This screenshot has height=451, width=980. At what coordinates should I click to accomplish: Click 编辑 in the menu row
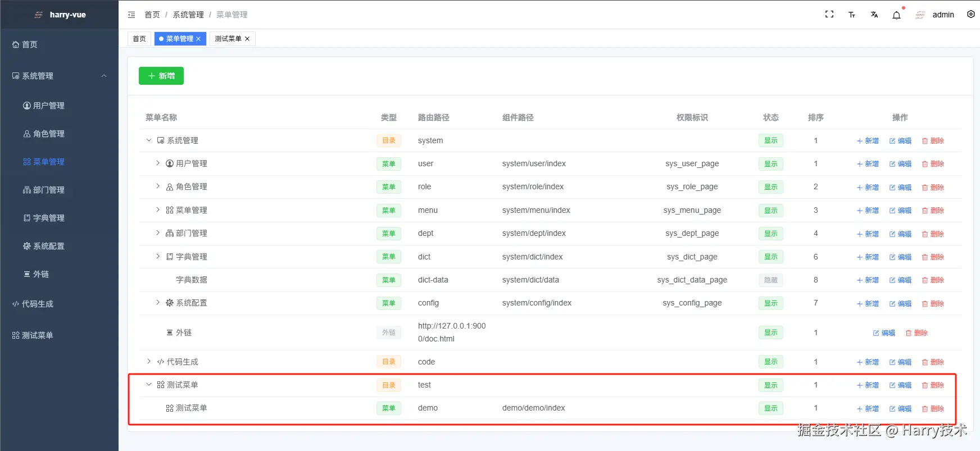900,211
